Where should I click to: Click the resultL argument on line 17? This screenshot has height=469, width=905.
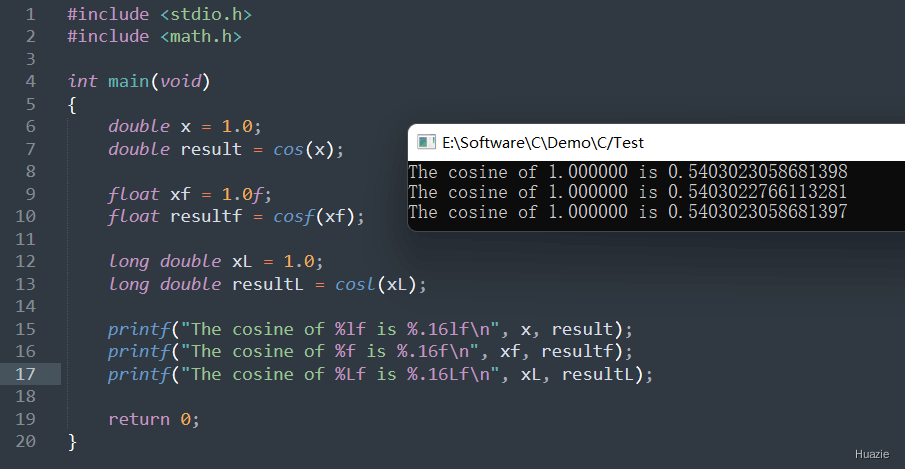coord(598,374)
